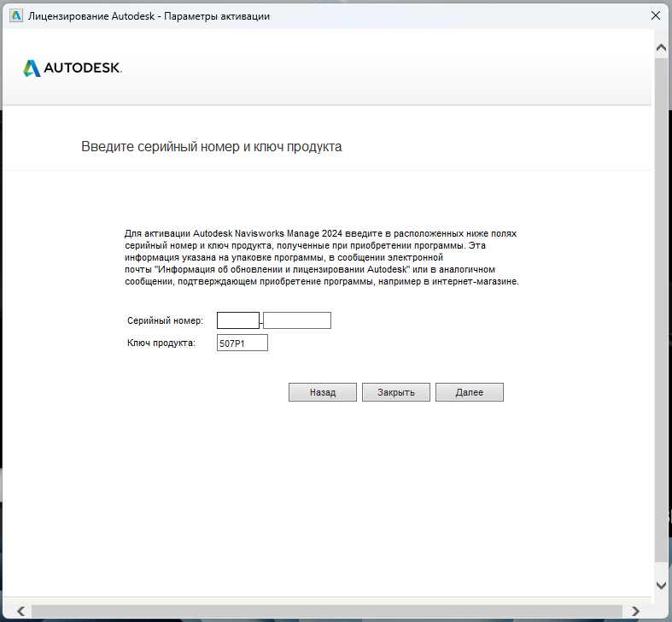The image size is (672, 622).
Task: Click the horizontal scrollbar thumb
Action: click(x=326, y=611)
